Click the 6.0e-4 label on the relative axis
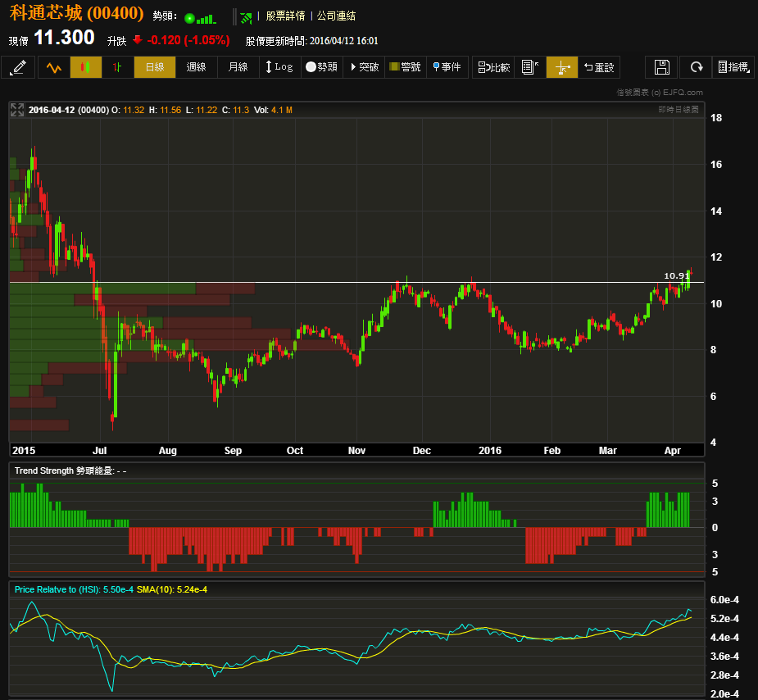Viewport: 758px width, 700px height. pyautogui.click(x=724, y=600)
